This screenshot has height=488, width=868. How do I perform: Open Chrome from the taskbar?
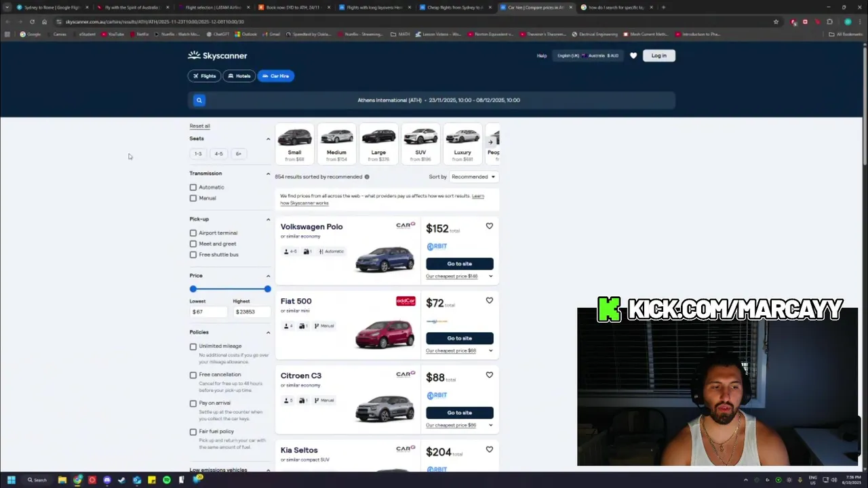[77, 480]
